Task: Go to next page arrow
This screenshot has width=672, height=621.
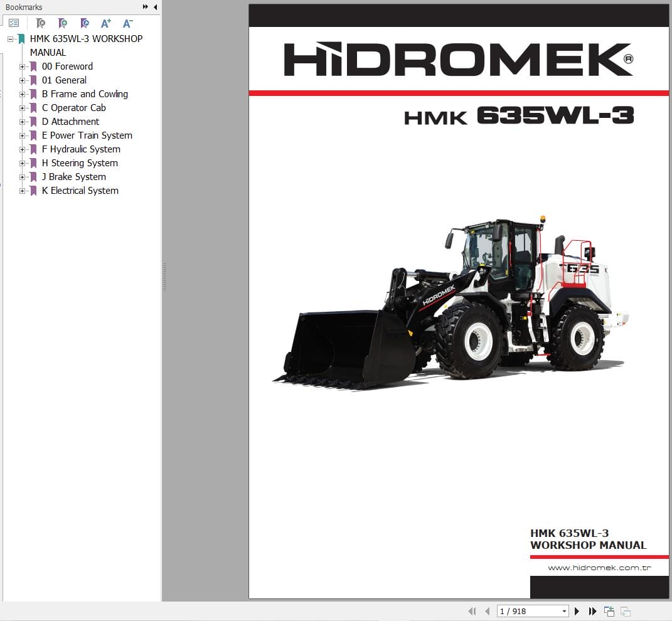Action: pyautogui.click(x=577, y=611)
